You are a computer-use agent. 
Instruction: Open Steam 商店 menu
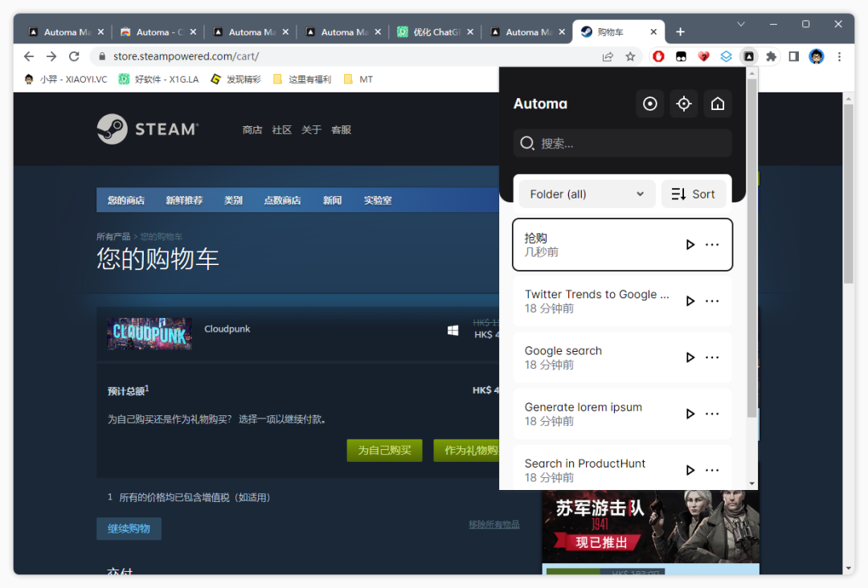[252, 129]
